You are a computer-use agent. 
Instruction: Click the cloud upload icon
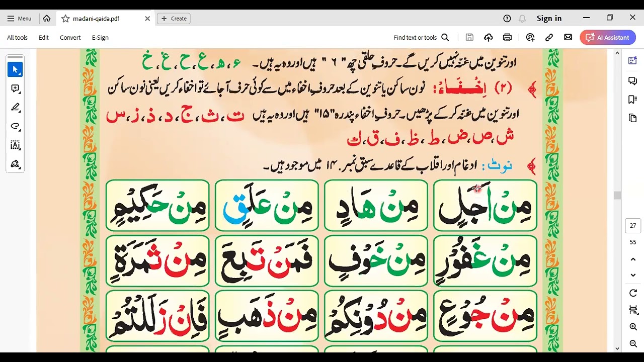click(x=488, y=37)
